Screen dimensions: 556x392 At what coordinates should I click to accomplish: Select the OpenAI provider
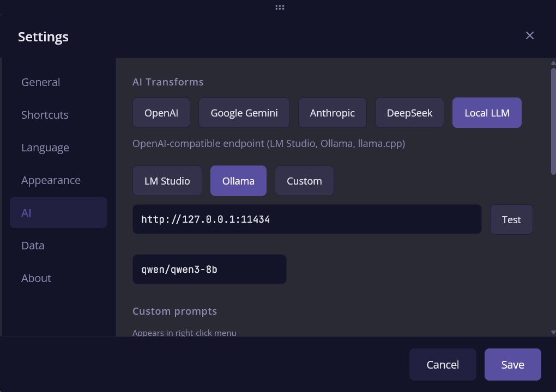(161, 113)
